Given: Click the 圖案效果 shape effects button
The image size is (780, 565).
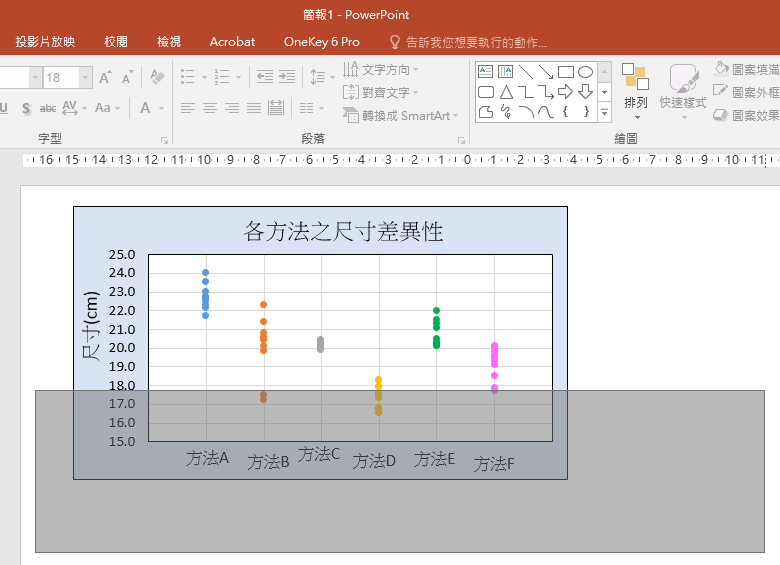Looking at the screenshot, I should click(x=746, y=116).
